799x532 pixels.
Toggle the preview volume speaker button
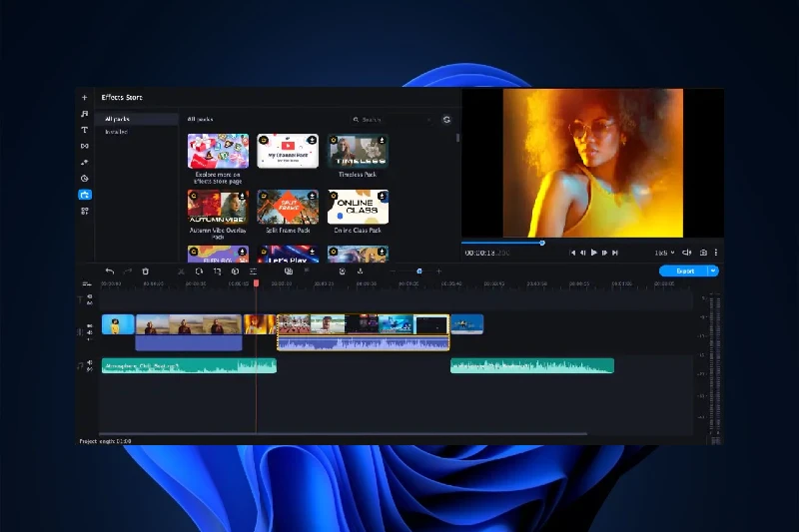click(x=687, y=253)
